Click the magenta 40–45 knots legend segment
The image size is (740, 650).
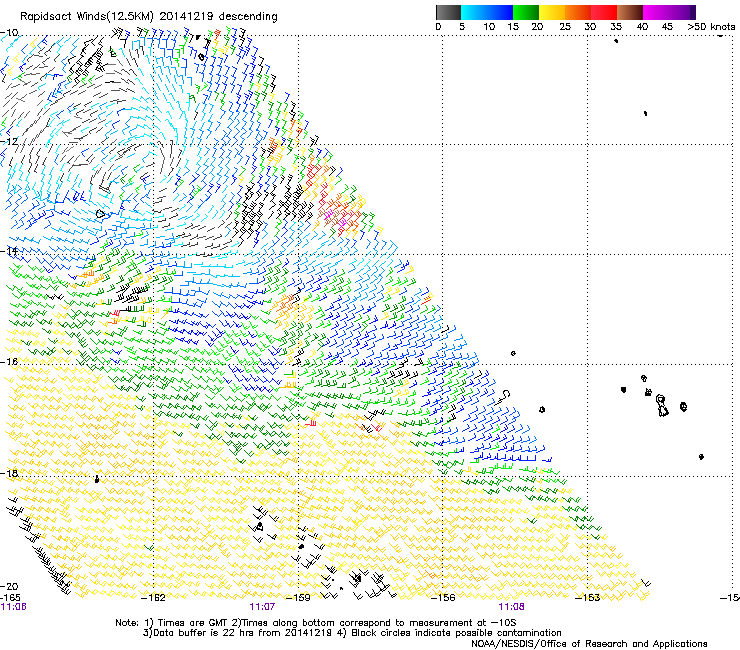[x=656, y=12]
